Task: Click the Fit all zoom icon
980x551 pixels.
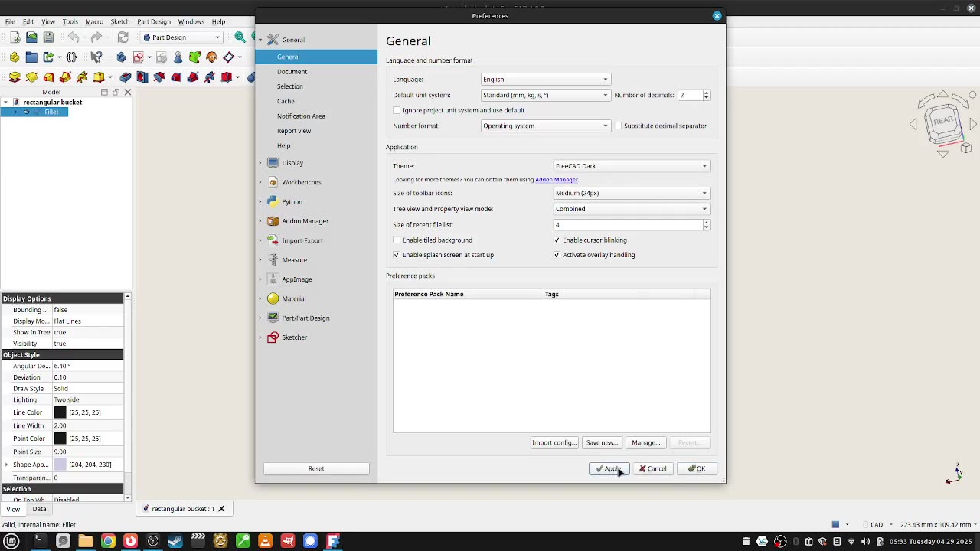Action: pyautogui.click(x=240, y=37)
